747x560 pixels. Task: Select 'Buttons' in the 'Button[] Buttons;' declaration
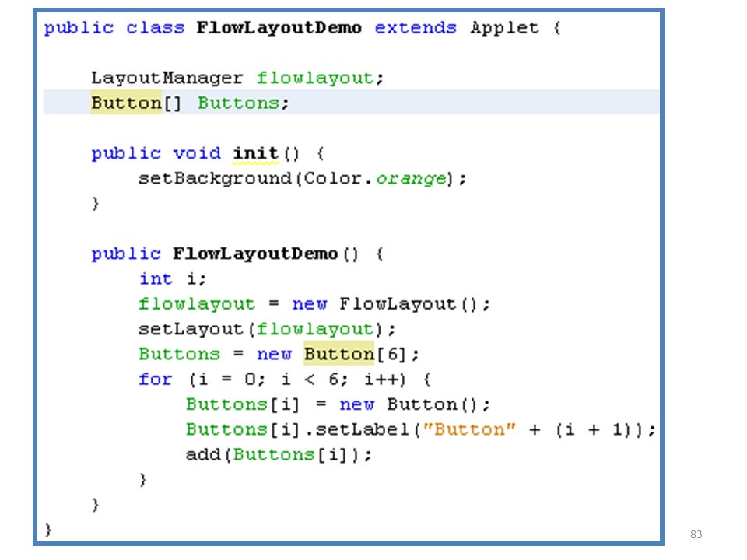point(238,103)
